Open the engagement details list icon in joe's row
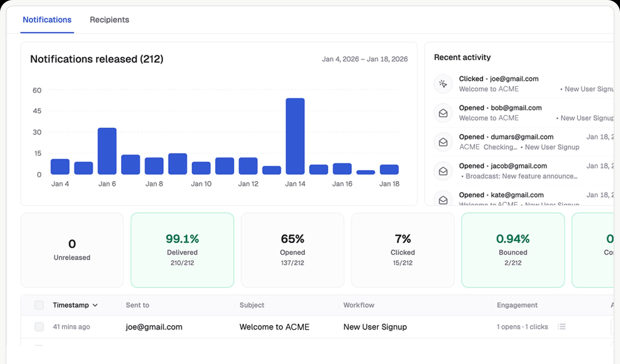Viewport: 620px width, 364px height. 561,327
